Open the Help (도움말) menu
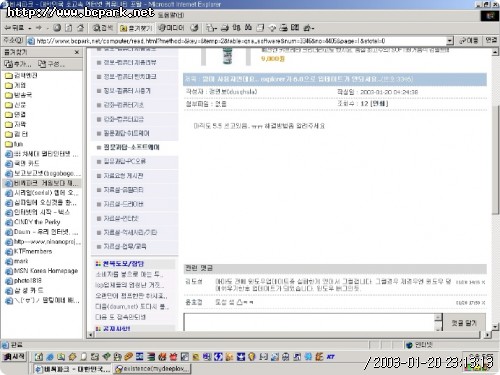Screen dimensions: 500x375 (x=170, y=15)
